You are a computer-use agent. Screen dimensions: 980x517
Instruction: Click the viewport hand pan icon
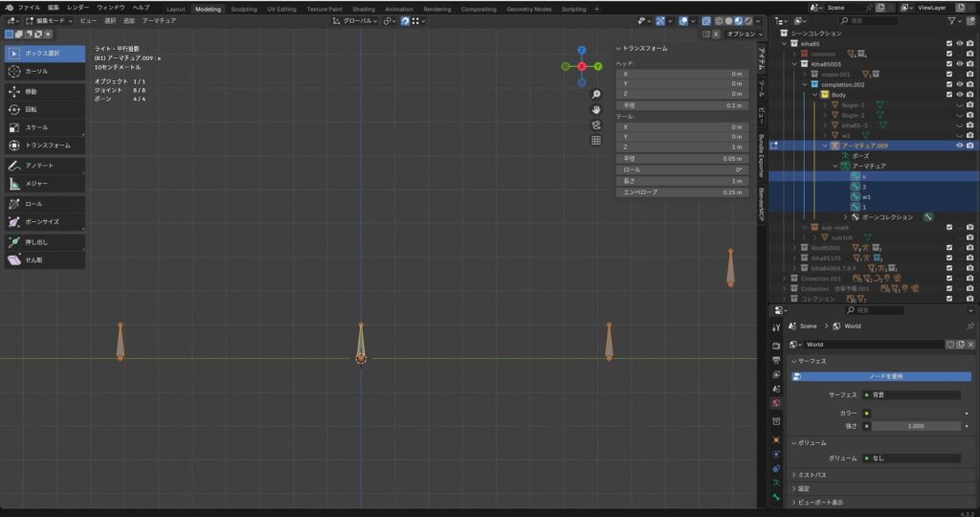596,109
